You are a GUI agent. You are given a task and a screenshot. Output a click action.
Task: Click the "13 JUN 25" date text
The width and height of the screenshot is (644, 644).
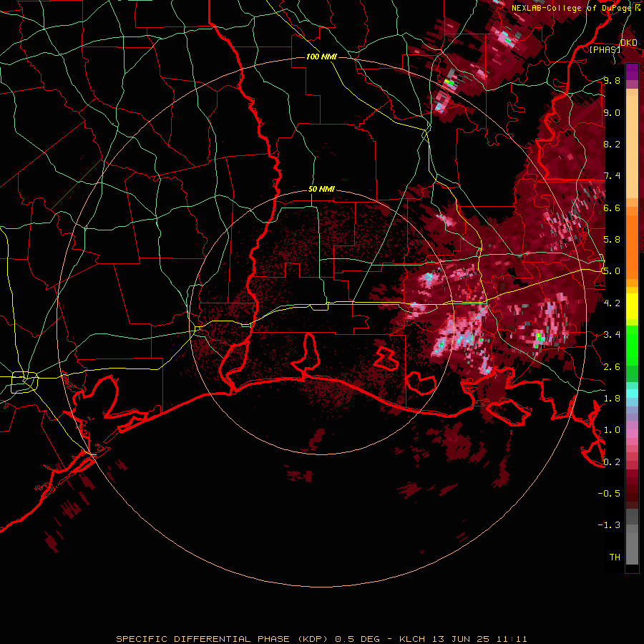coord(461,639)
